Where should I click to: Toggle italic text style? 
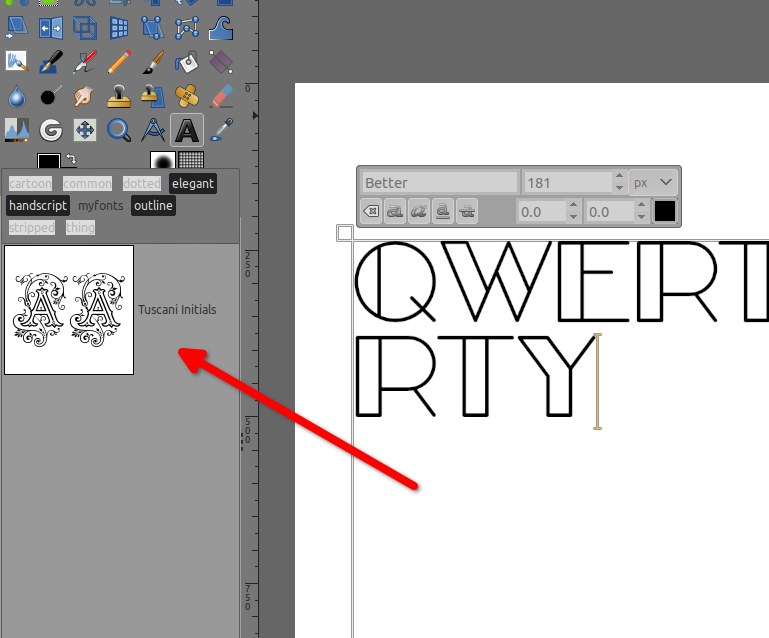pos(418,211)
